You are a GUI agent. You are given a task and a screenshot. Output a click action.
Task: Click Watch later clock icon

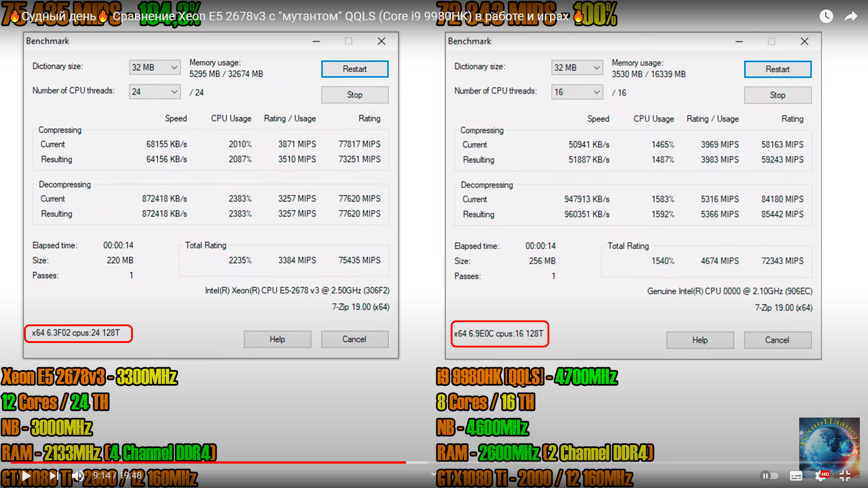[x=826, y=17]
